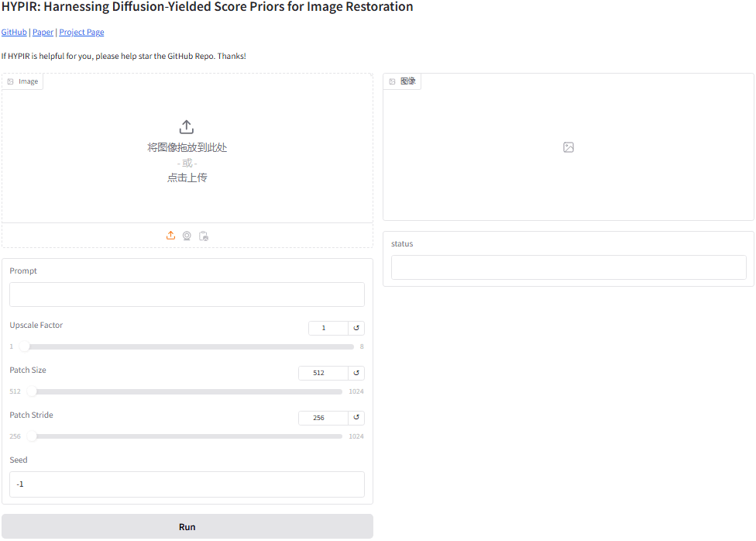This screenshot has width=756, height=541.
Task: Click the Upscale Factor number box
Action: [328, 328]
